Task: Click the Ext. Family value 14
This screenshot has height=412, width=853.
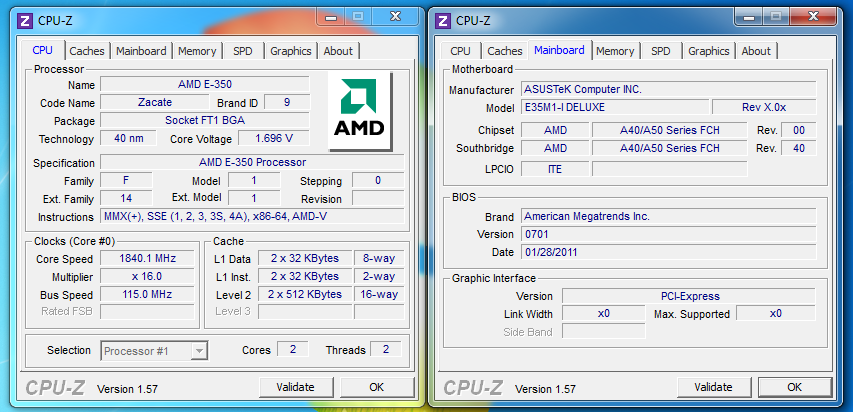Action: tap(126, 198)
